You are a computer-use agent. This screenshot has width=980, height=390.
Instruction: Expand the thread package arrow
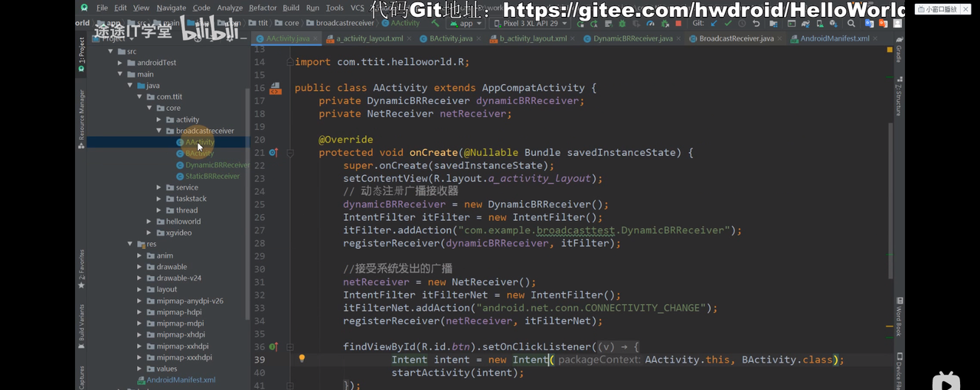[159, 210]
